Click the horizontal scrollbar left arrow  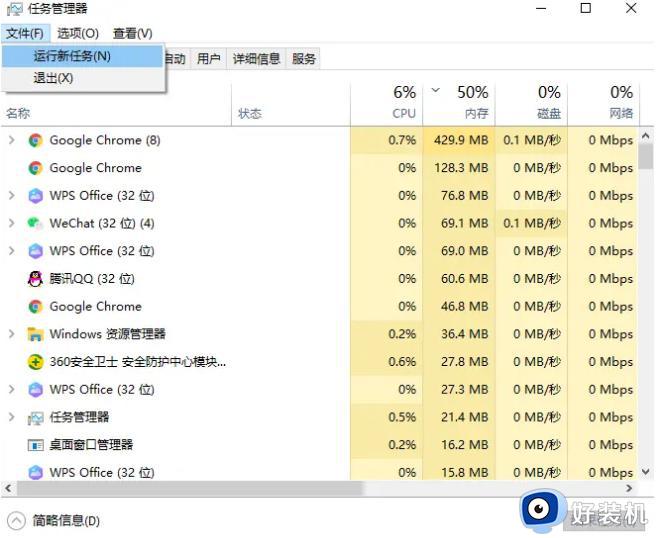tap(8, 488)
